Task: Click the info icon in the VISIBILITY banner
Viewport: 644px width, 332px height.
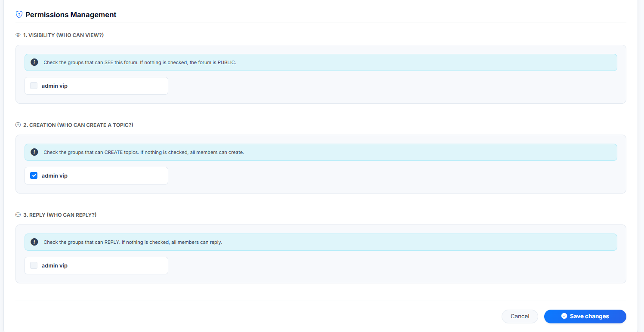Action: 34,62
